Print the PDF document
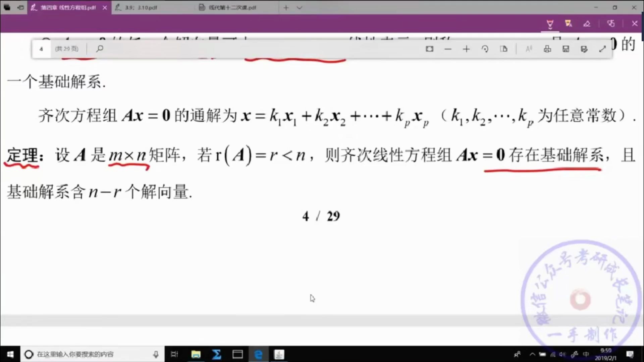 (x=547, y=49)
